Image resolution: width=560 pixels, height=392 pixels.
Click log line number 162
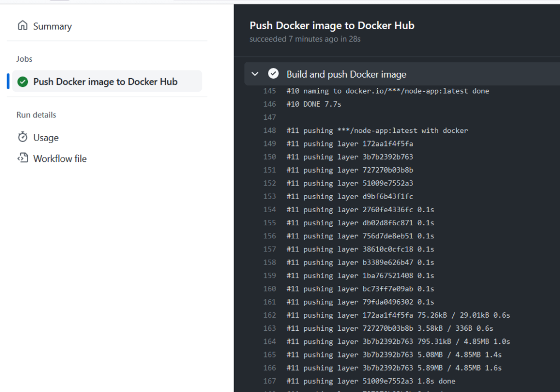(270, 315)
